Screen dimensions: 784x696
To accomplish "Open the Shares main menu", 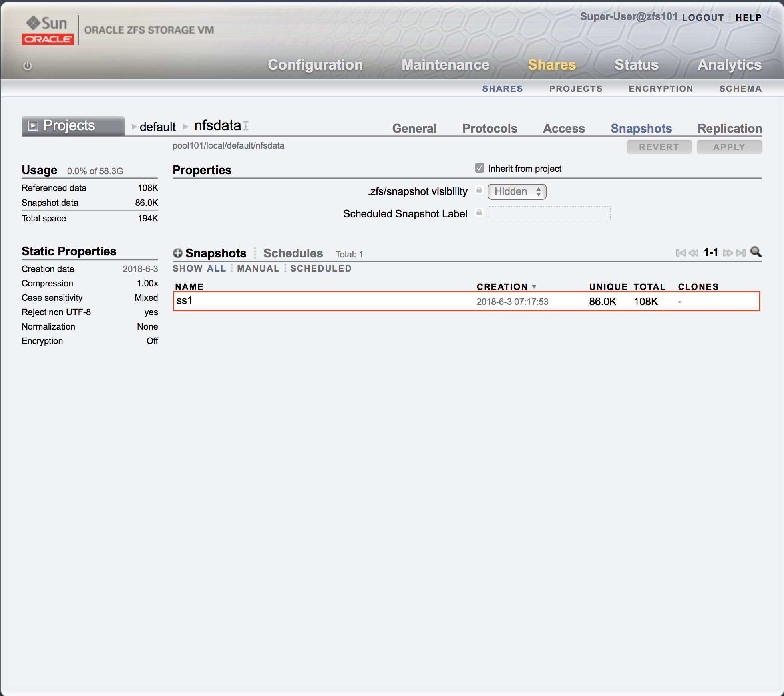I will click(x=552, y=65).
